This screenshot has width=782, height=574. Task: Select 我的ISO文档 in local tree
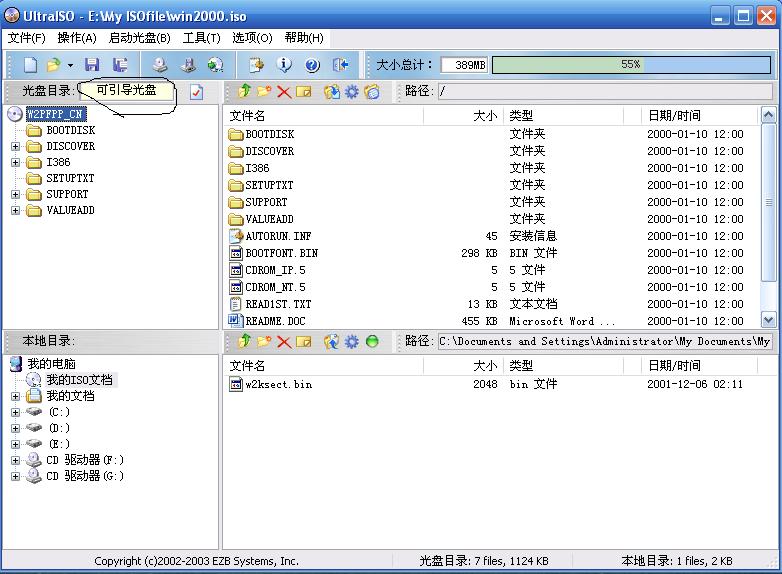click(x=79, y=380)
